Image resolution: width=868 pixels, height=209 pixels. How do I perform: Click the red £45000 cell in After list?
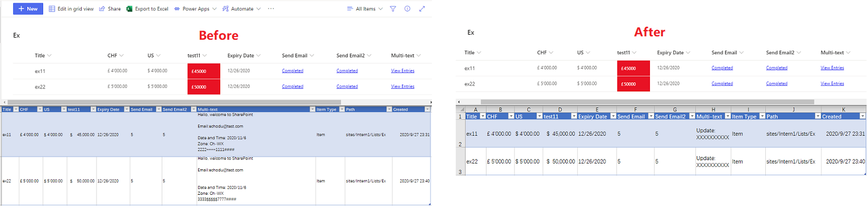(633, 68)
